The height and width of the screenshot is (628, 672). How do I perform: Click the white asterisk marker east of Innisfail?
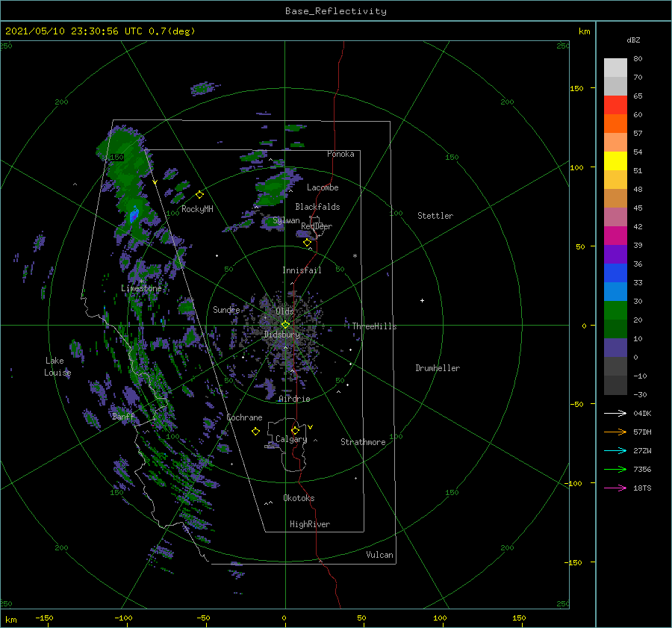(355, 256)
